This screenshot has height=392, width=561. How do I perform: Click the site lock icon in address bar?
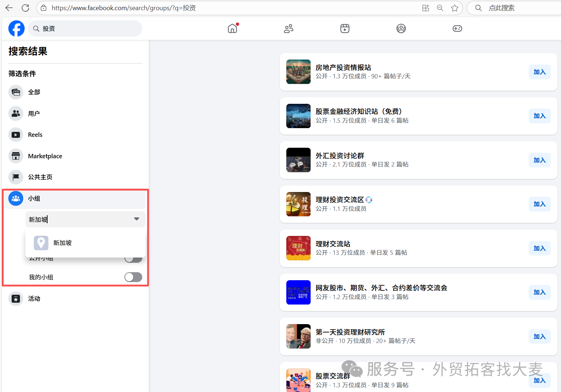[x=44, y=8]
